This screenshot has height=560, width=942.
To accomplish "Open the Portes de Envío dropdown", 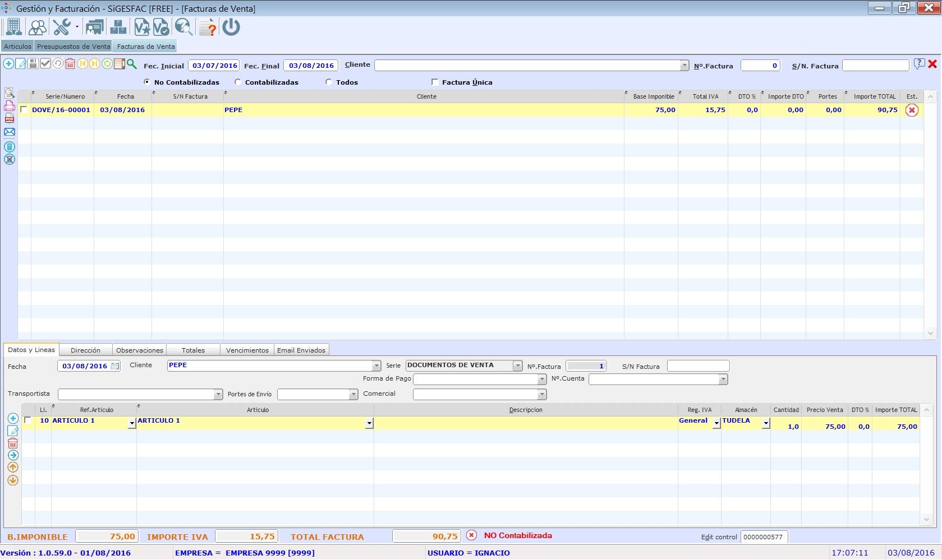I will (353, 395).
